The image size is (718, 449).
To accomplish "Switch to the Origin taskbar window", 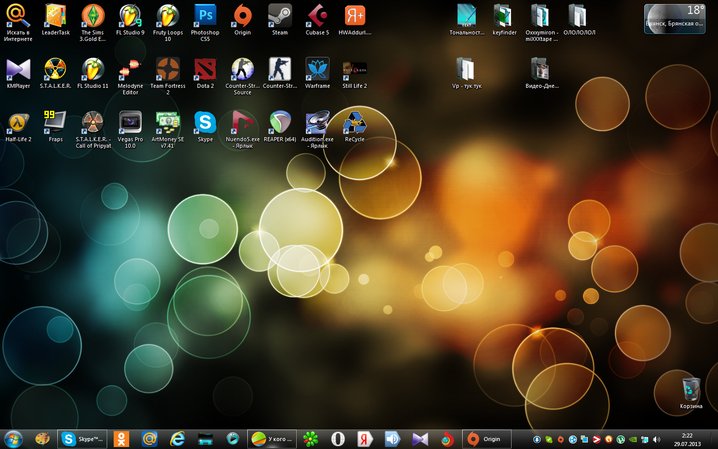I will pos(487,439).
